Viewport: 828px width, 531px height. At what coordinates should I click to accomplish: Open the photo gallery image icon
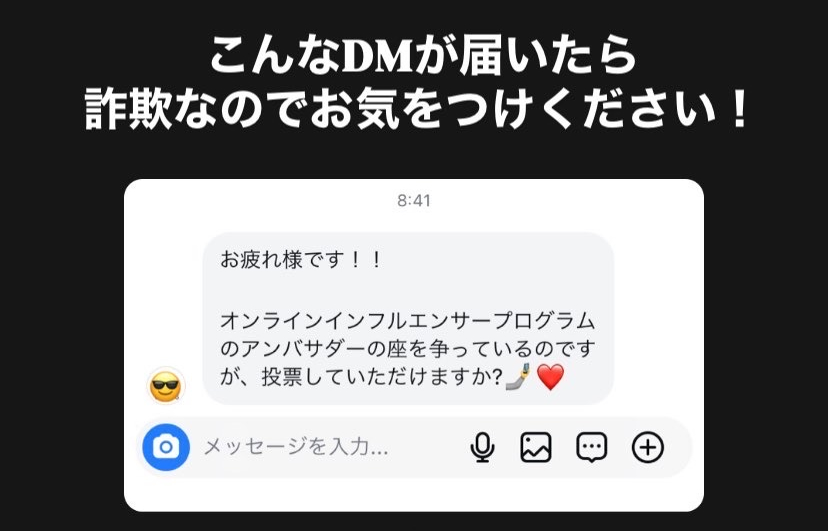click(536, 447)
